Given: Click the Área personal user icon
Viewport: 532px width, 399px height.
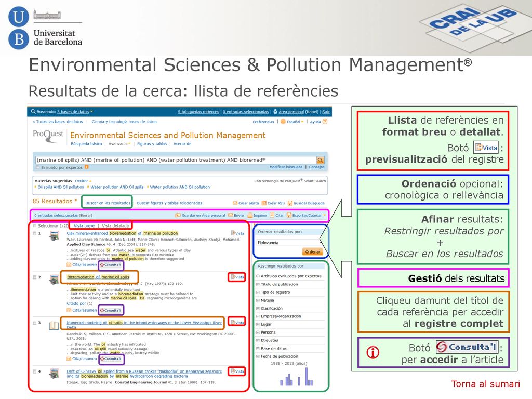Looking at the screenshot, I should coord(275,111).
